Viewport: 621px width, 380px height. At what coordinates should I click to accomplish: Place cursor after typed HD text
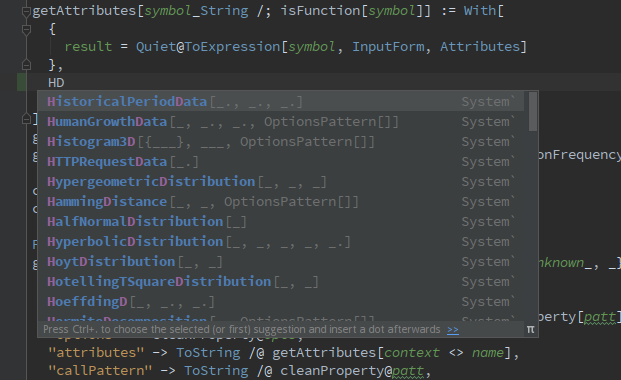[x=65, y=82]
